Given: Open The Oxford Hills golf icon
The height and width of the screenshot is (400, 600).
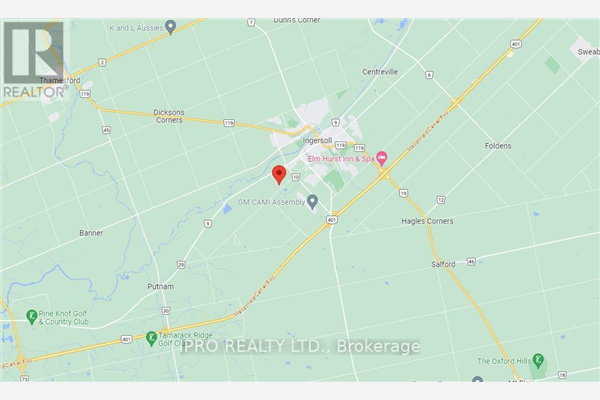Looking at the screenshot, I should point(538,360).
